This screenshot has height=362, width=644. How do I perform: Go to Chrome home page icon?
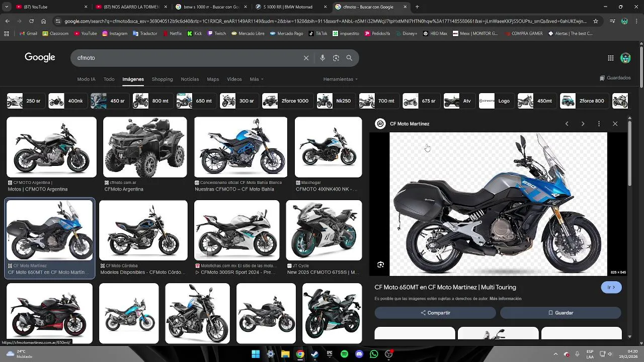[x=44, y=21]
